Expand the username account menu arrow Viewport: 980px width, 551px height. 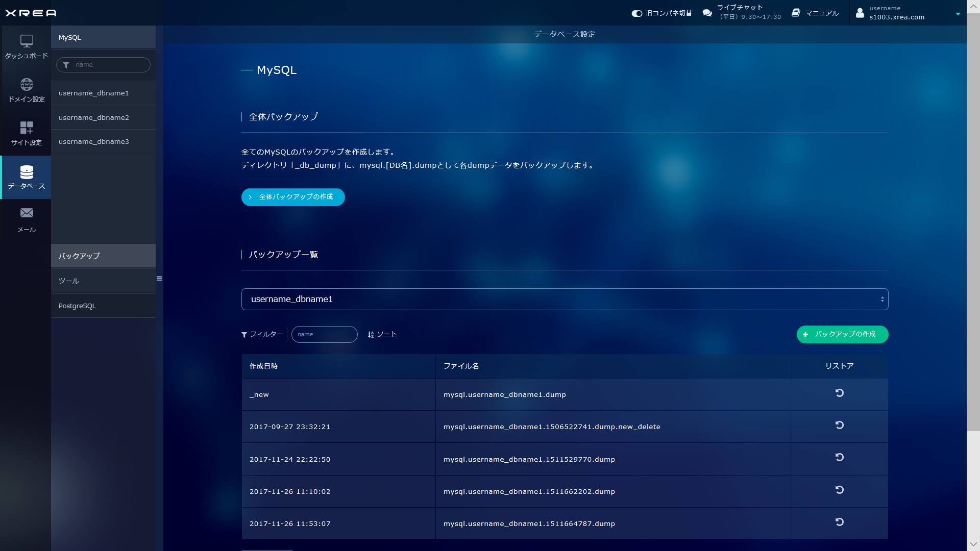tap(958, 14)
